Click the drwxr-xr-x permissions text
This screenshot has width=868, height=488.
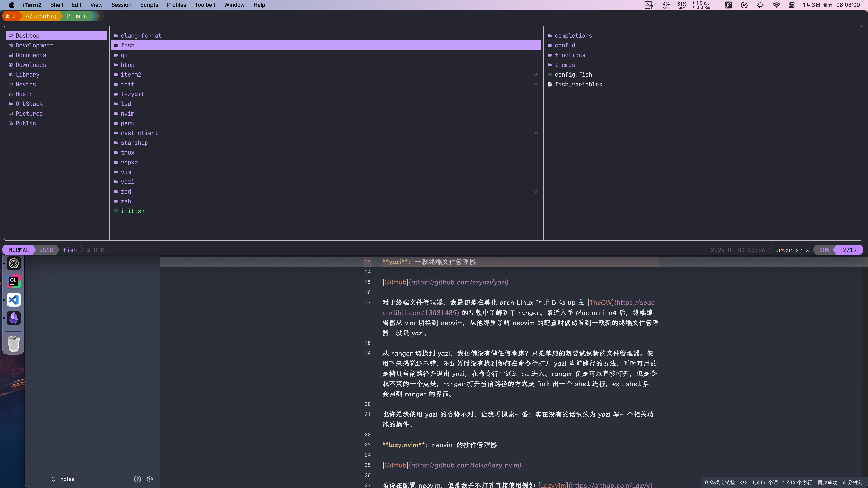pos(792,250)
